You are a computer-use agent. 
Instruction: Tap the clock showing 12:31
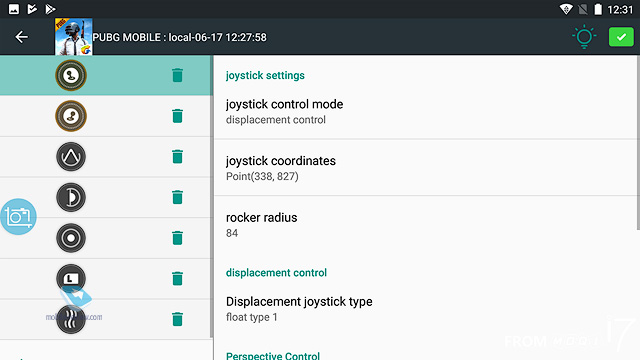click(620, 9)
